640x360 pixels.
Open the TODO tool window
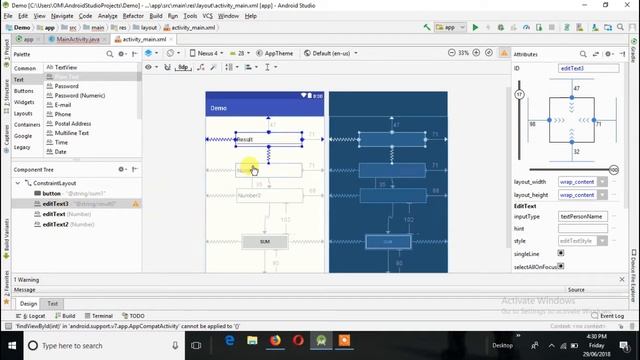point(133,316)
